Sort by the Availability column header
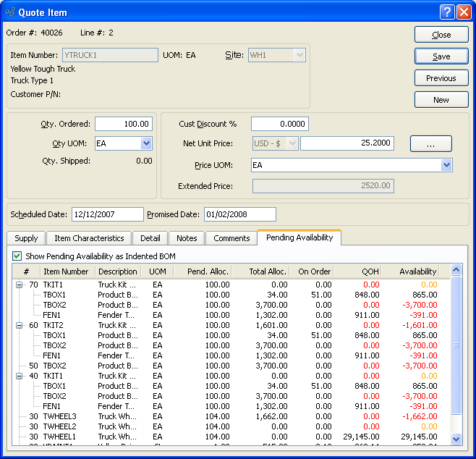476x459 pixels. pos(417,271)
